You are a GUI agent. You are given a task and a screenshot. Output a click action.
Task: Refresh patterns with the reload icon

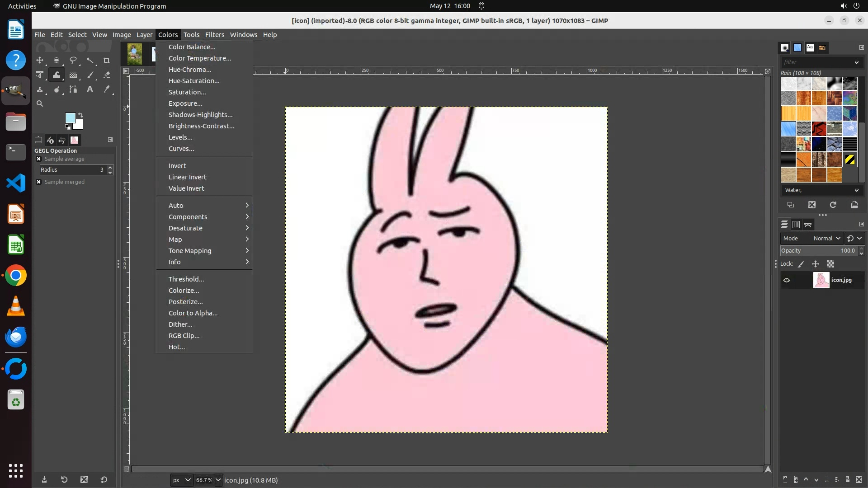[833, 205]
